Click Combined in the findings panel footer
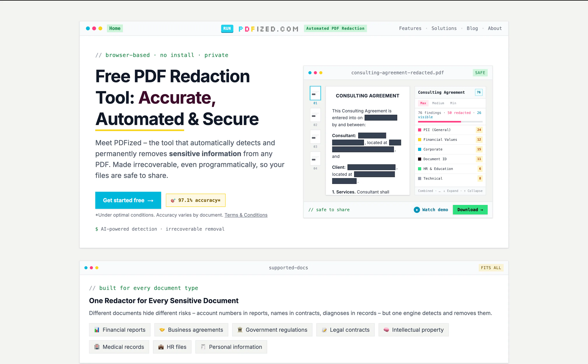588x364 pixels. pos(425,191)
